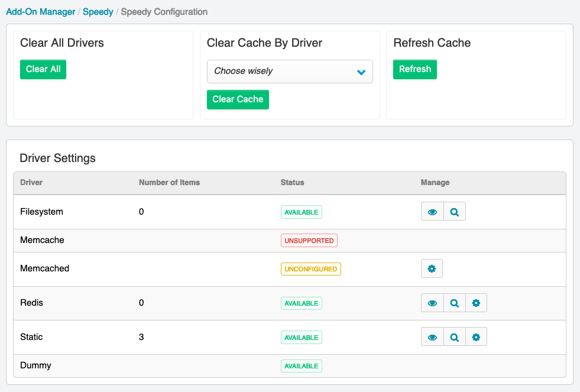
Task: Click the UNCONFIGURED badge for Memcached
Action: (311, 269)
